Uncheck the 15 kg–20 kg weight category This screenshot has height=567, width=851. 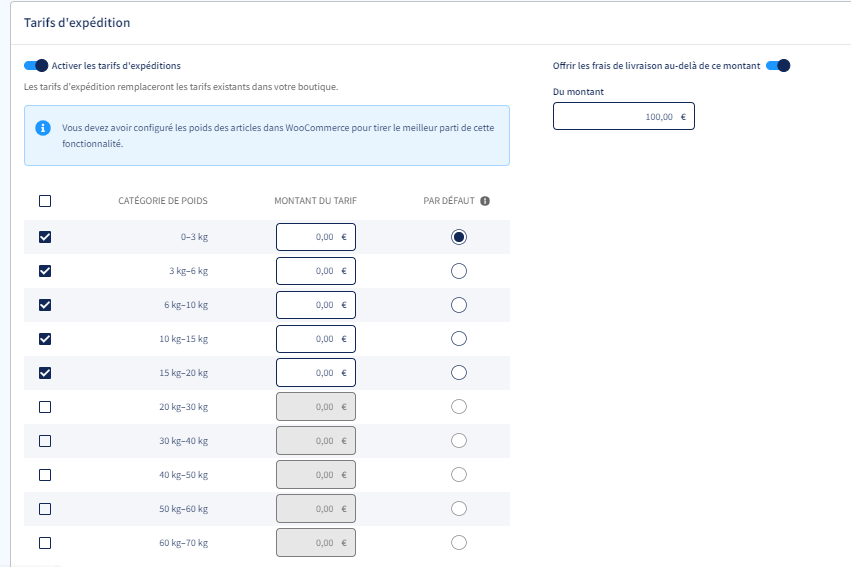(x=45, y=373)
